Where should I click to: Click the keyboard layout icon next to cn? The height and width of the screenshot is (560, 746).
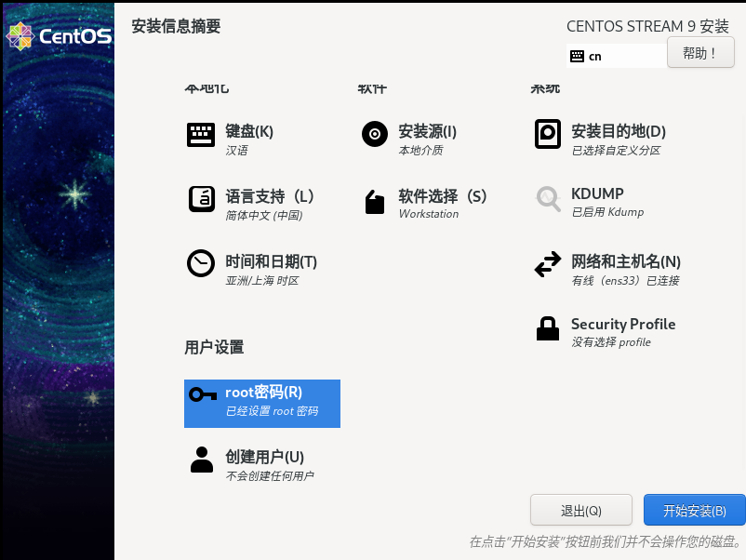coord(577,56)
